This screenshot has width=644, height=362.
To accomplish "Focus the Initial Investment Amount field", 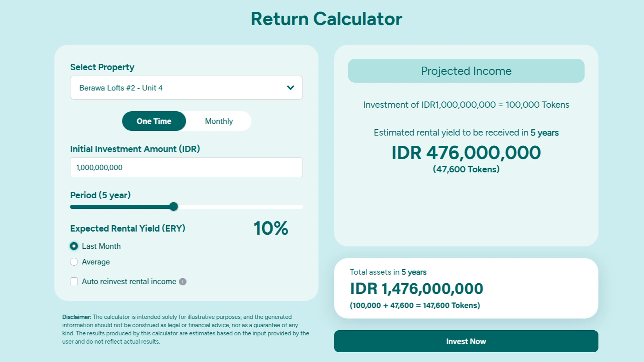I will click(186, 167).
